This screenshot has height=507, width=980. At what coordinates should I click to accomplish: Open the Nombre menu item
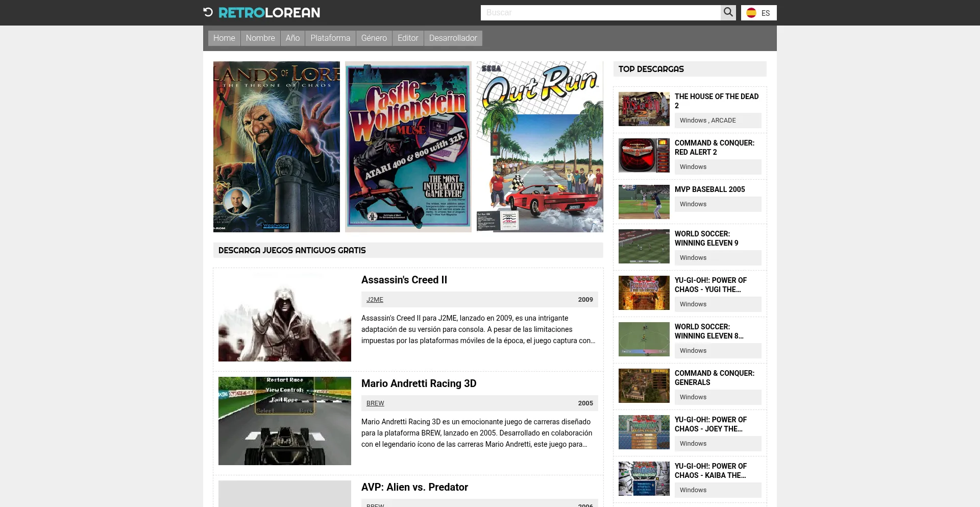tap(260, 38)
